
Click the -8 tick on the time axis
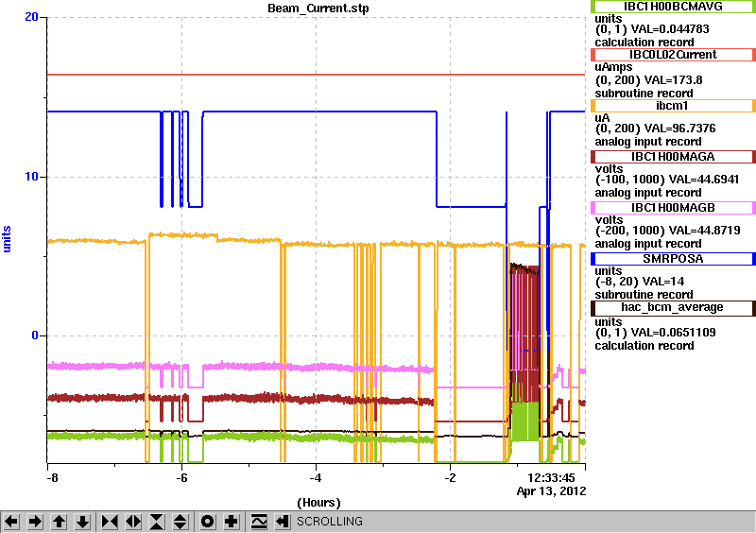(52, 478)
